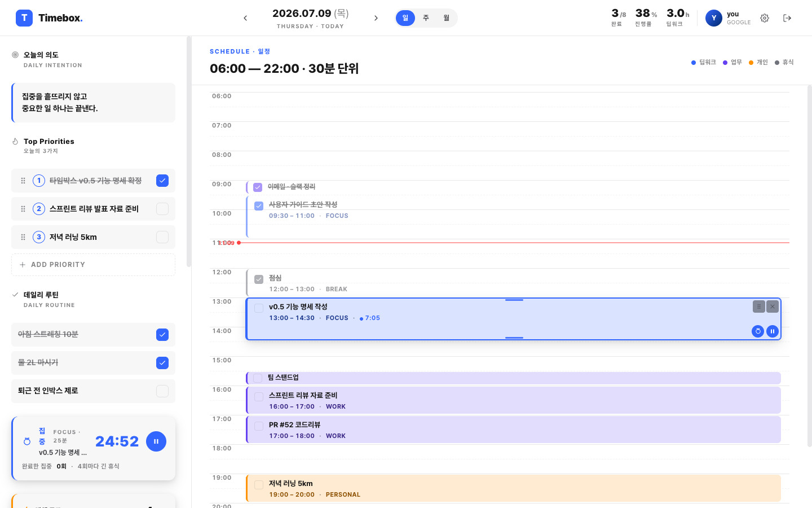Click the 19:00 – 20:00 PERSONAL text
This screenshot has height=508, width=812.
(x=315, y=494)
